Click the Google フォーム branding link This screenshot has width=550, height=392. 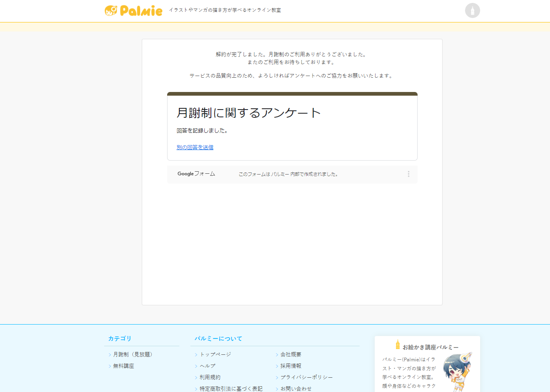pos(196,174)
